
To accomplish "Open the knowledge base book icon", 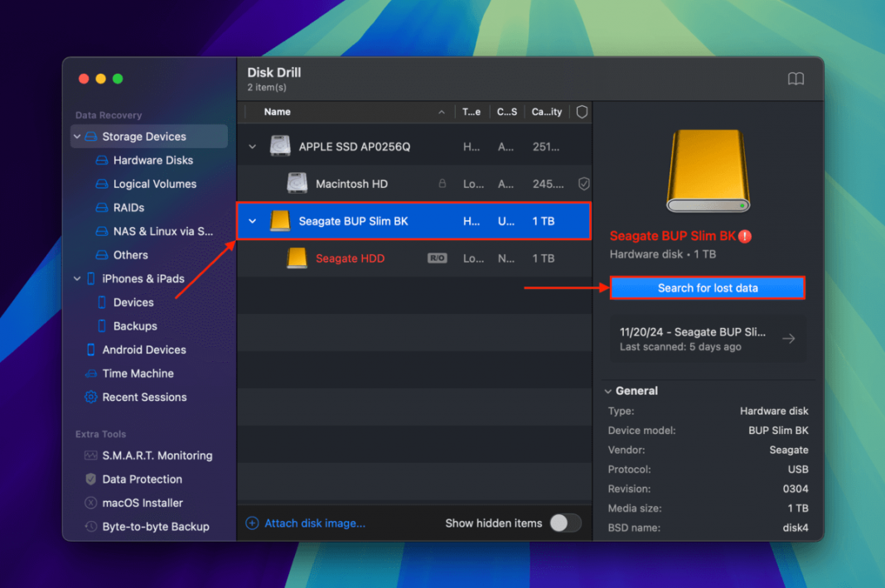I will click(x=796, y=79).
